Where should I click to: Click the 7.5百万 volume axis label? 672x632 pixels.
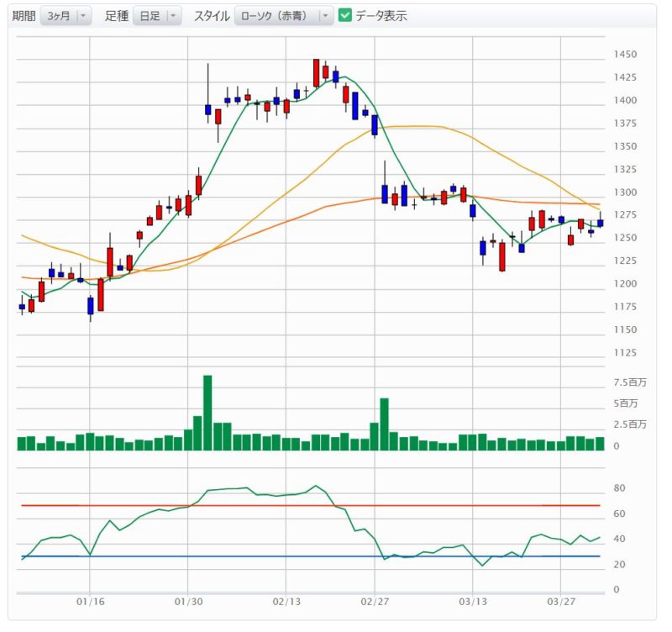tap(630, 382)
